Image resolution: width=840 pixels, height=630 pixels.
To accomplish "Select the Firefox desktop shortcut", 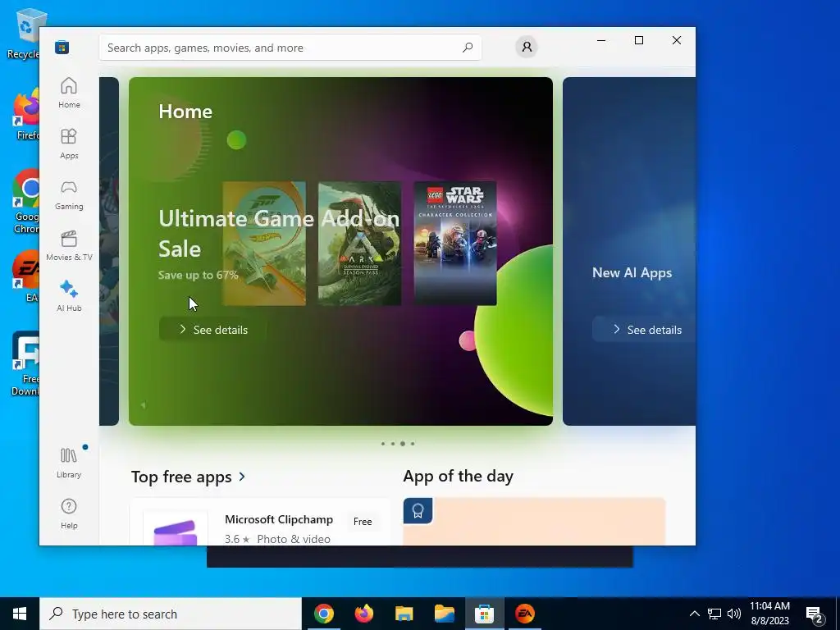I will click(x=25, y=113).
